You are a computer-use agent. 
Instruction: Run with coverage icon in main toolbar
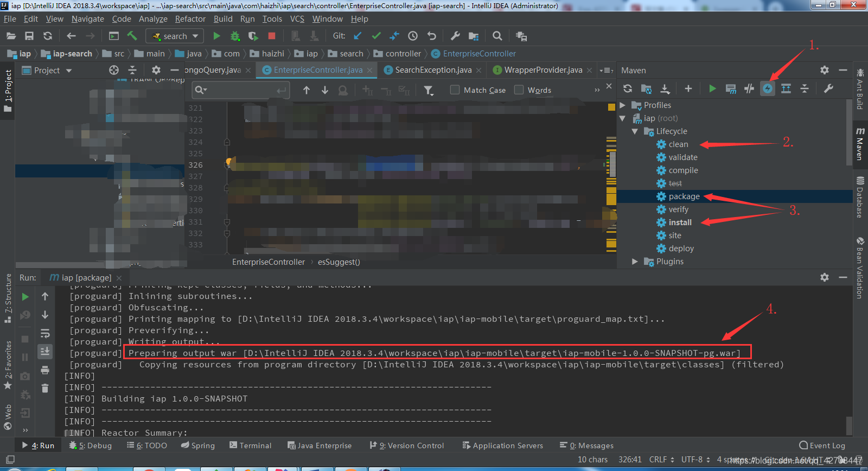(253, 36)
